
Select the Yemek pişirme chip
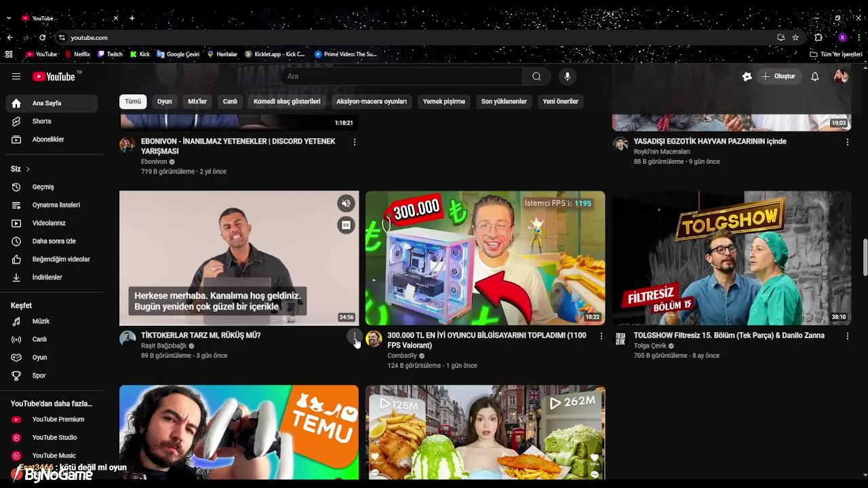tap(444, 102)
